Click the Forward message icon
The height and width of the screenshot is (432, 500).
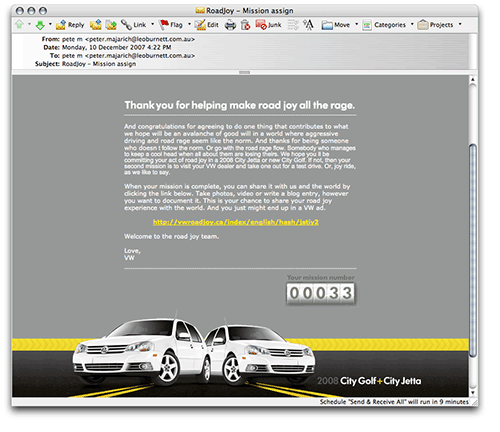(111, 25)
